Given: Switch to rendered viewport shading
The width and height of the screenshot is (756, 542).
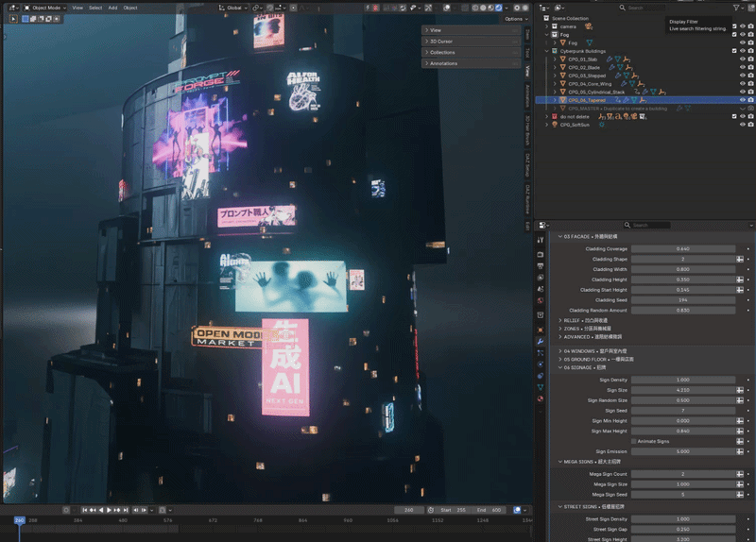Looking at the screenshot, I should tap(499, 8).
